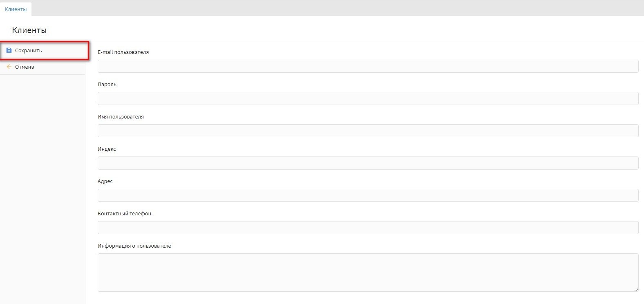Switch to the Клиенты tab
644x304 pixels.
coord(16,9)
